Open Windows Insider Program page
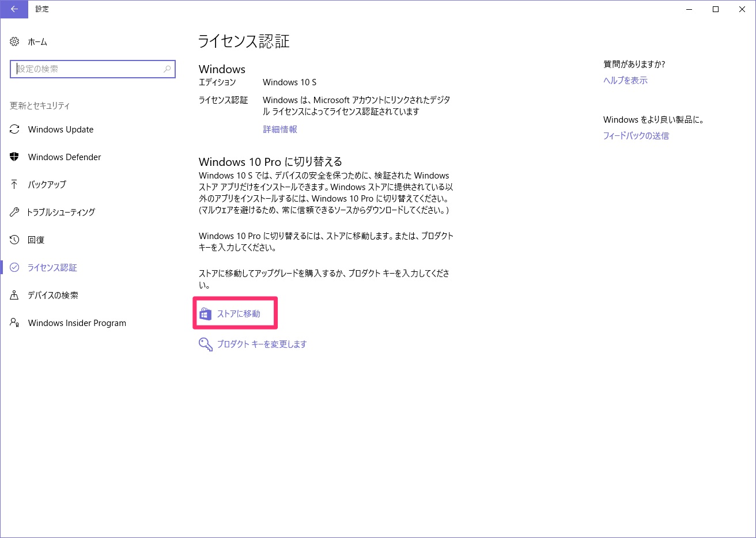The image size is (756, 538). coord(77,323)
